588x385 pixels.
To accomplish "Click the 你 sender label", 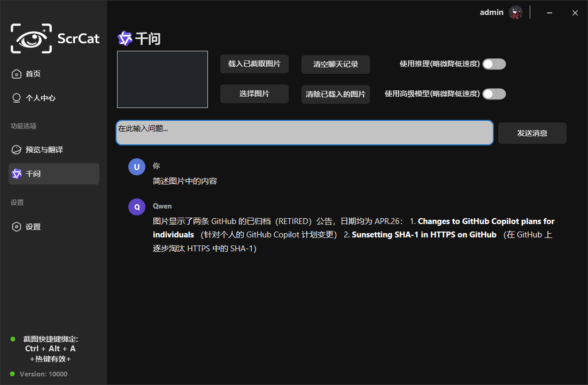I will coord(157,166).
